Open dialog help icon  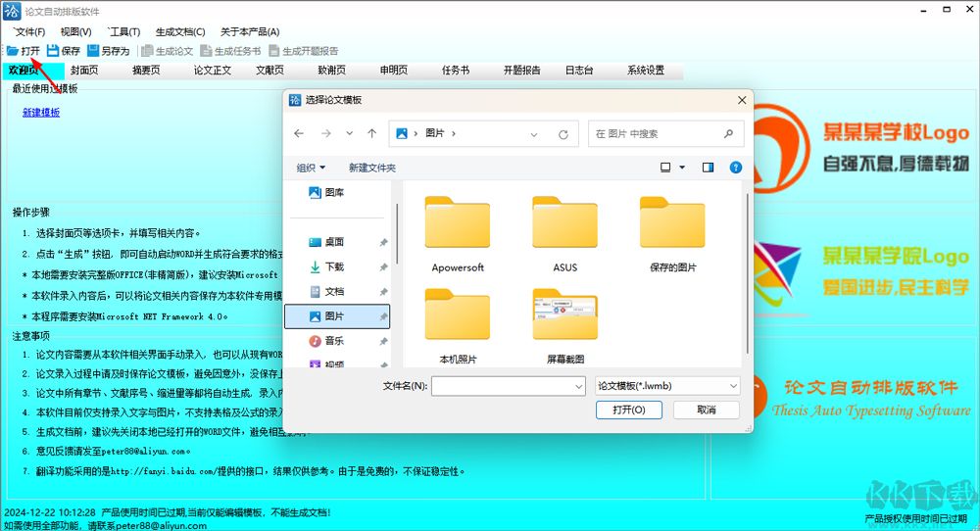coord(736,168)
